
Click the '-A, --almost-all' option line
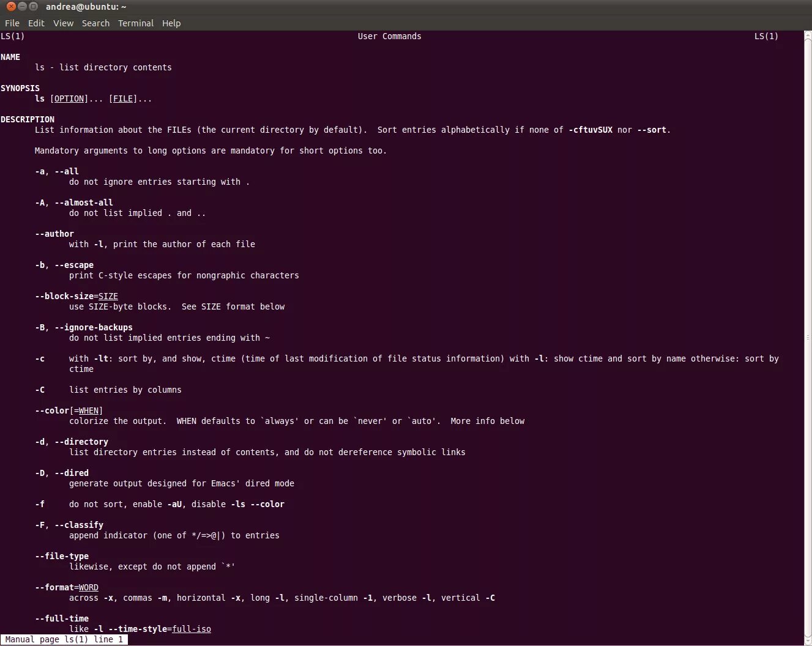[74, 202]
